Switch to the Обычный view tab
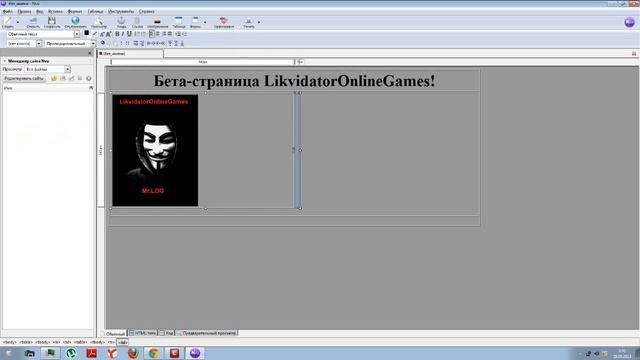640x360 pixels. [x=113, y=333]
